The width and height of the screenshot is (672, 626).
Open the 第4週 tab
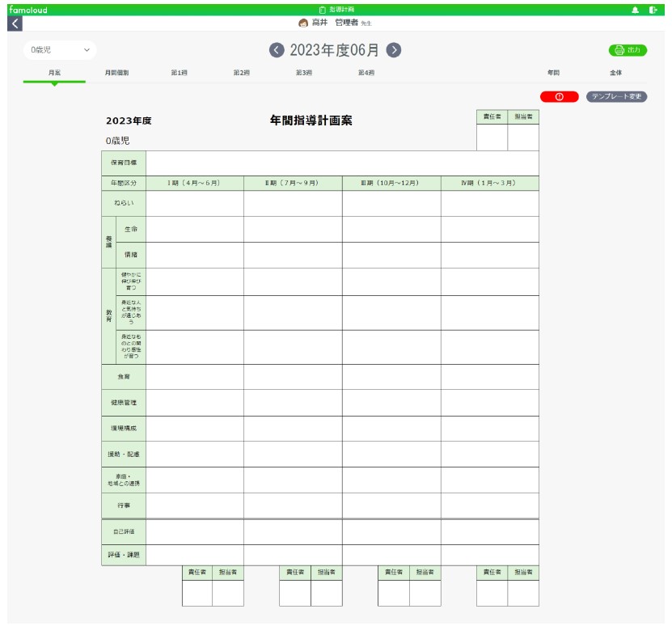366,73
